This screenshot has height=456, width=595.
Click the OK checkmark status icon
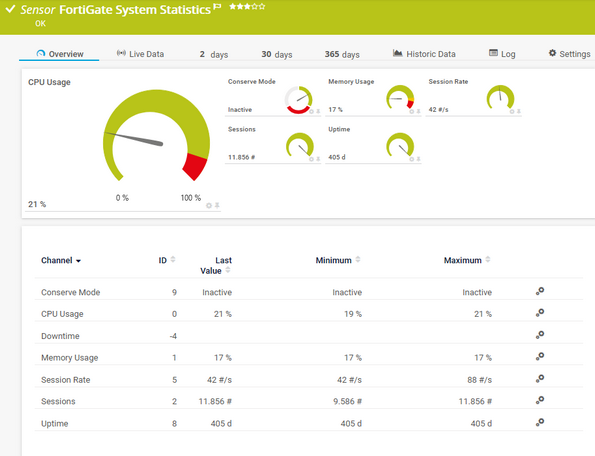10,9
